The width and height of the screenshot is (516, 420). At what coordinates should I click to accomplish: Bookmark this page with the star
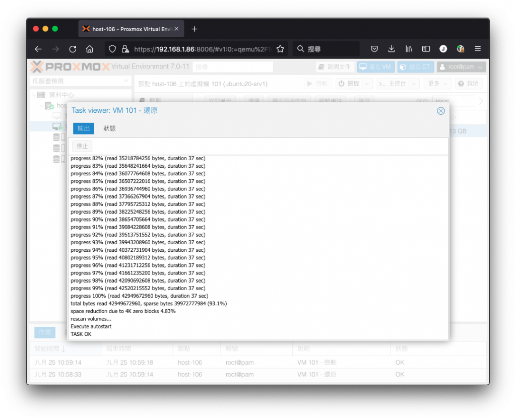[x=280, y=49]
